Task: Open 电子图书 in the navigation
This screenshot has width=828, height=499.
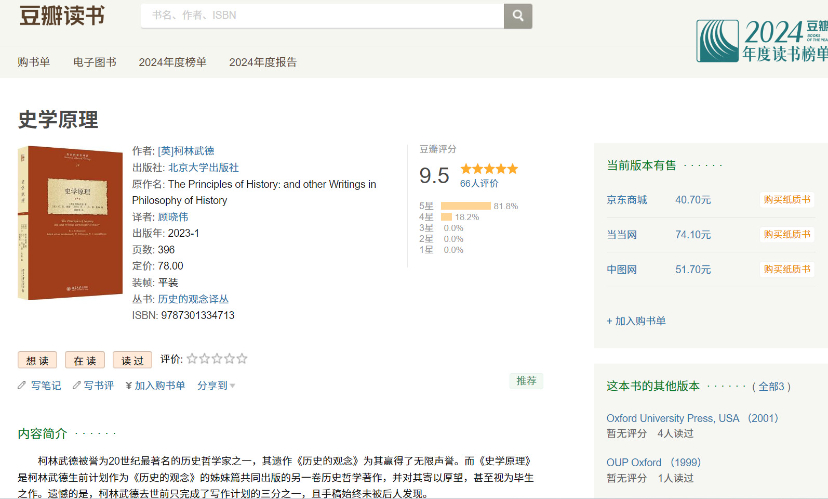Action: [95, 62]
